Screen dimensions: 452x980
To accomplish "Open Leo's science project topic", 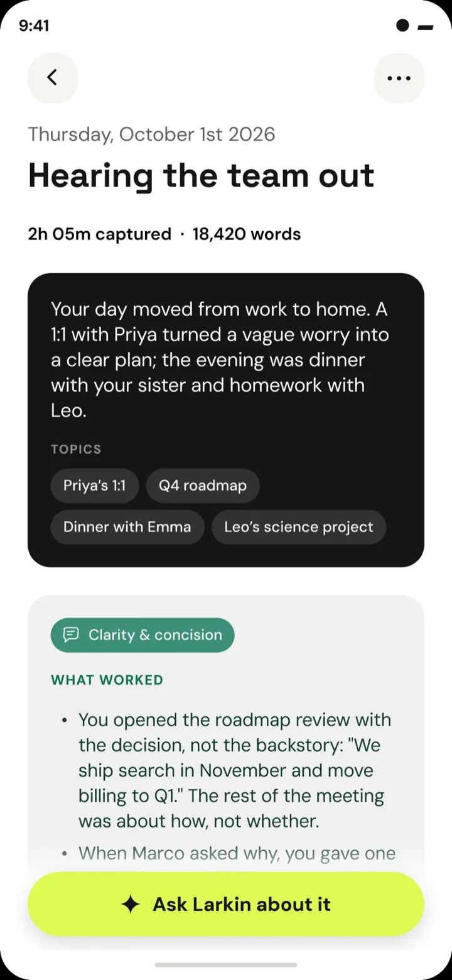I will pyautogui.click(x=299, y=527).
